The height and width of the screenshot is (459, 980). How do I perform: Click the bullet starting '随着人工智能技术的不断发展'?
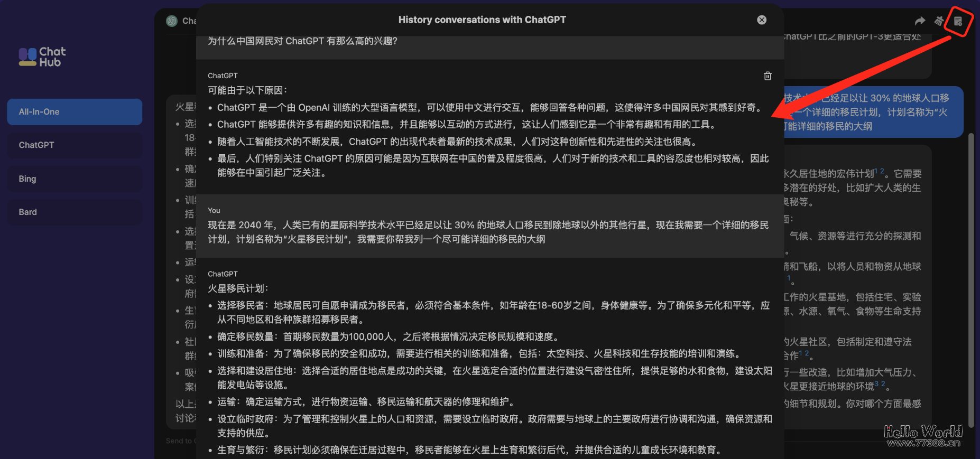coord(458,142)
